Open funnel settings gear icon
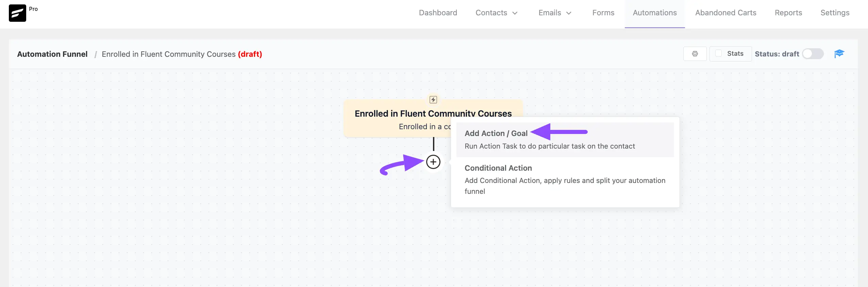Image resolution: width=868 pixels, height=287 pixels. (x=695, y=54)
